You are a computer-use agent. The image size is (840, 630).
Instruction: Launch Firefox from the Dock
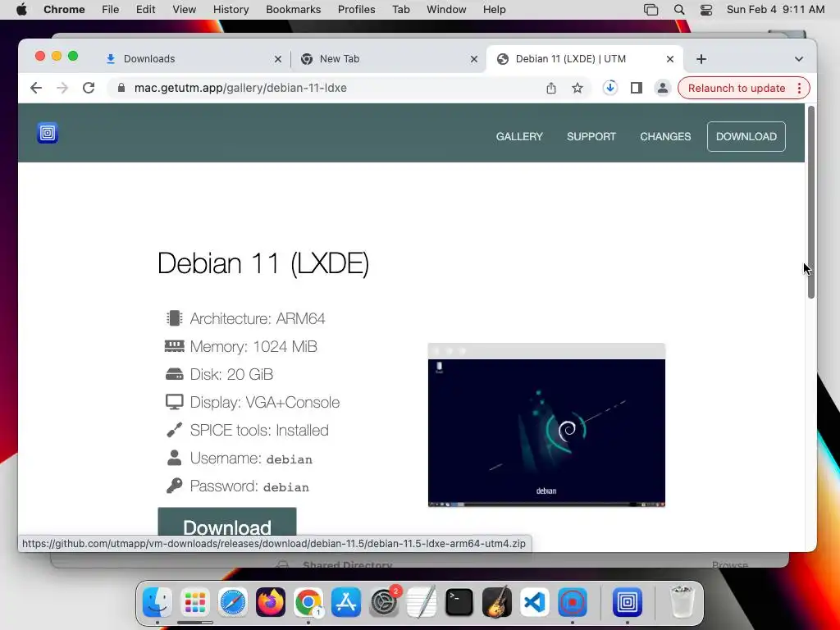[x=271, y=602]
